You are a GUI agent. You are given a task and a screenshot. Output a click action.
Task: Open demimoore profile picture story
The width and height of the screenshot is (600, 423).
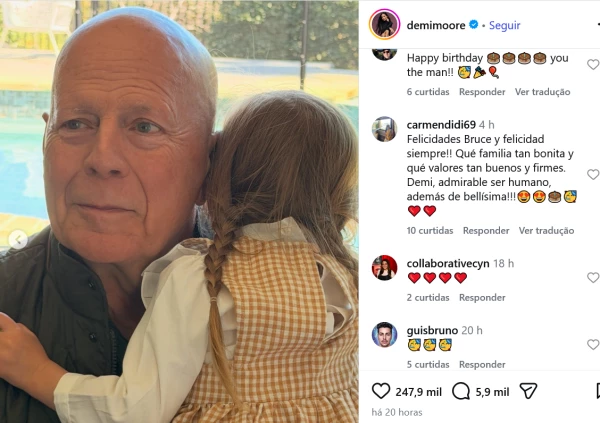coord(385,24)
